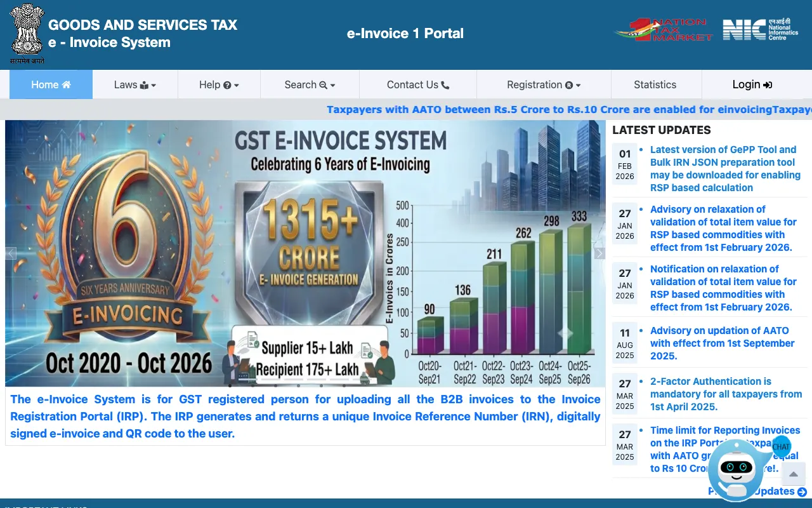Show the previous carousel slide
The height and width of the screenshot is (508, 812).
pyautogui.click(x=11, y=253)
